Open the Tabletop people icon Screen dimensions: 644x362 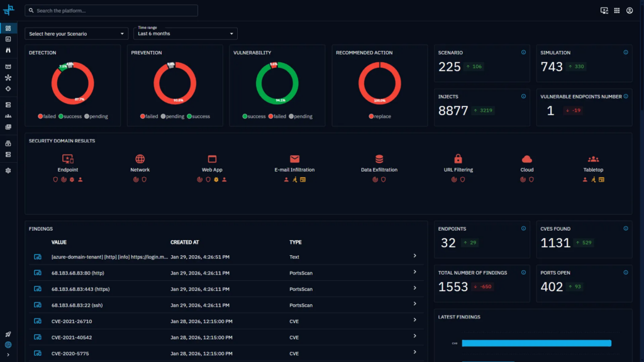pos(593,159)
